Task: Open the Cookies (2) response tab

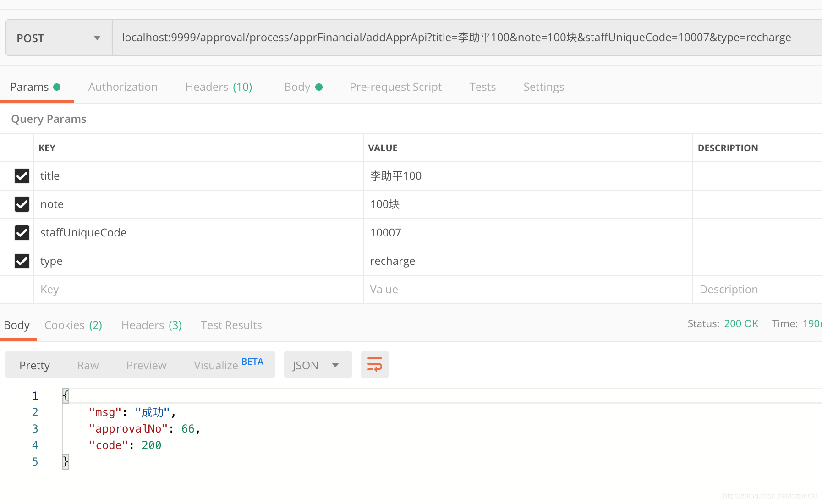Action: click(73, 325)
